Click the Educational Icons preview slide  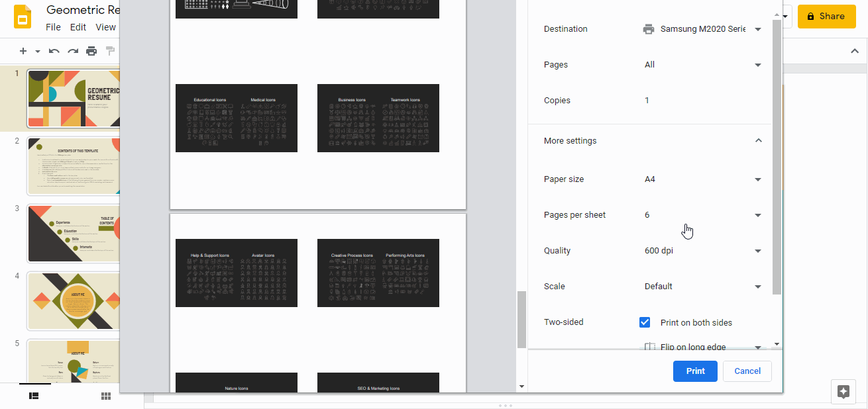(x=237, y=118)
